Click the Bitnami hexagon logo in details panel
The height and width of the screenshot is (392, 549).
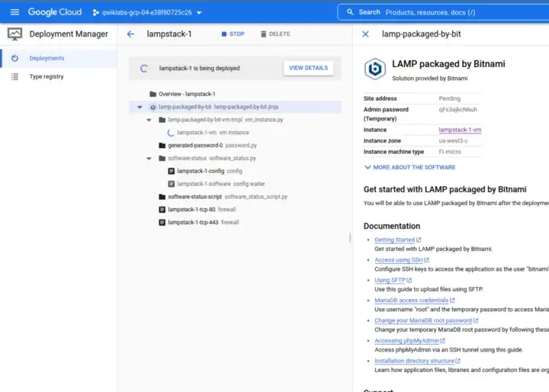[x=375, y=69]
